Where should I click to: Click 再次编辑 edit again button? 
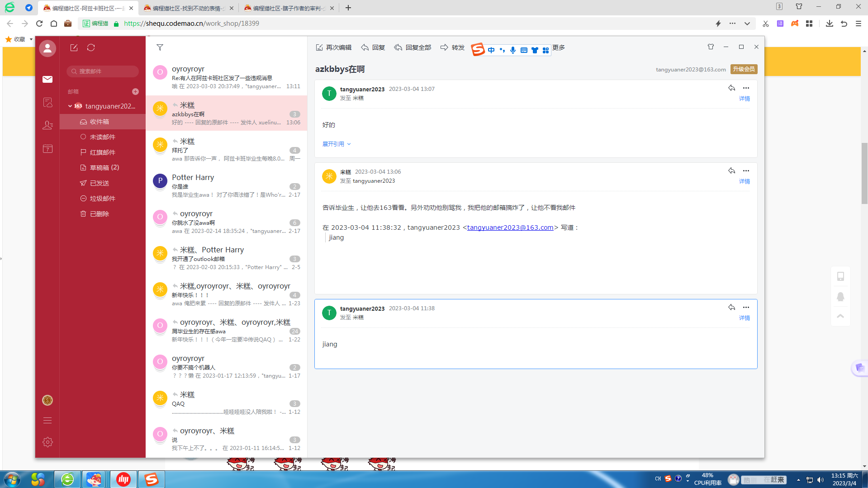[333, 47]
